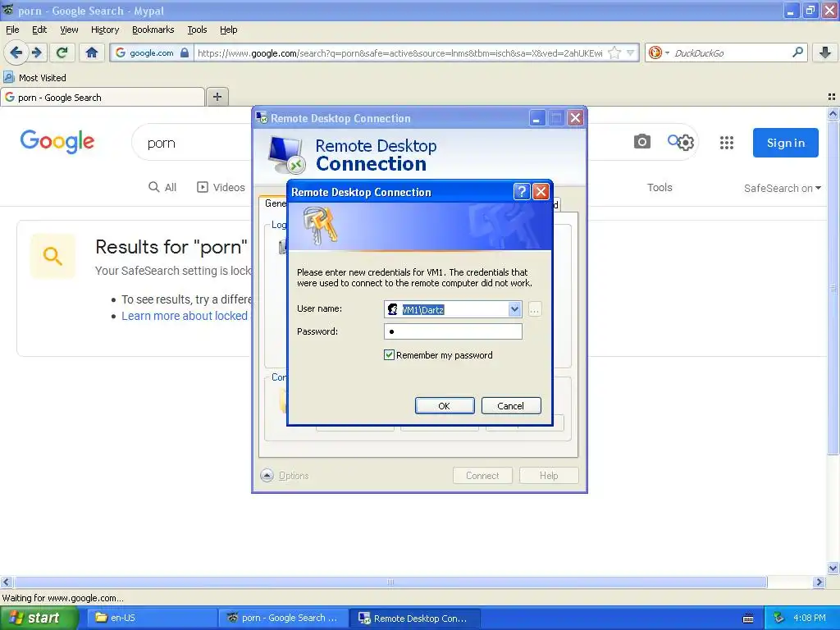The width and height of the screenshot is (840, 630).
Task: Click the horizontal scrollbar left arrow
Action: [6, 582]
